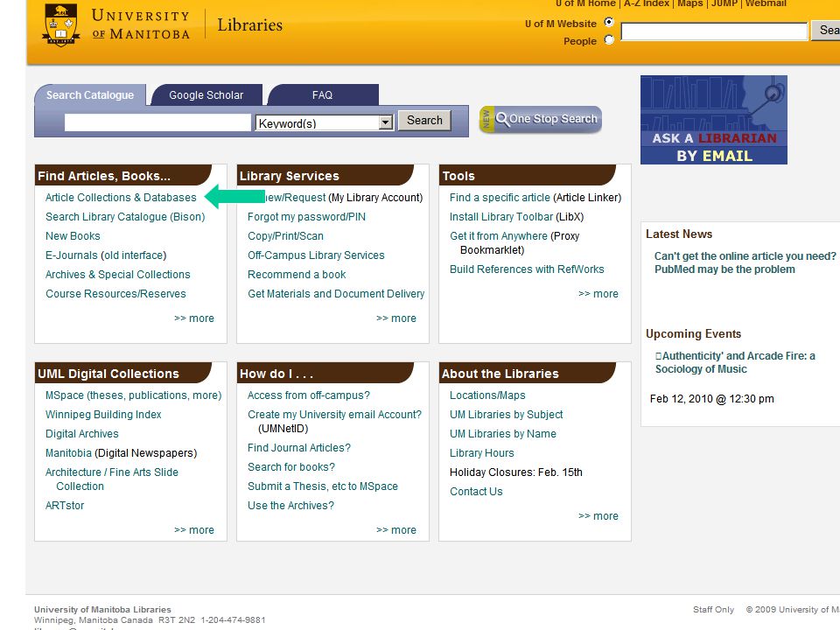The height and width of the screenshot is (630, 840).
Task: Select the U of M Website radio button
Action: pyautogui.click(x=609, y=23)
